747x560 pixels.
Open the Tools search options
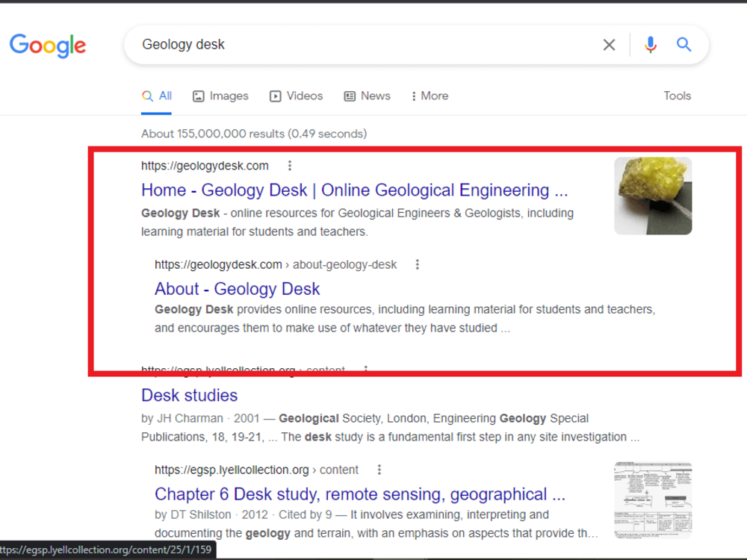point(677,96)
